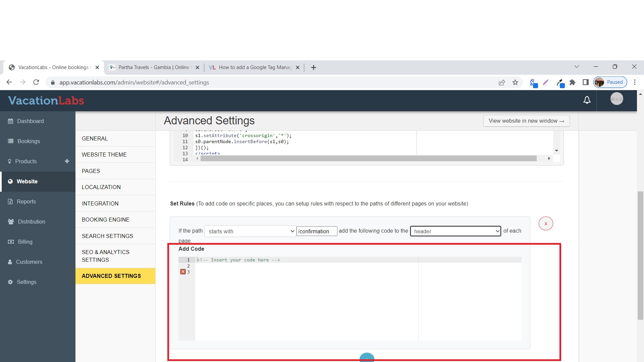Open the browser extensions puzzle icon

[573, 82]
